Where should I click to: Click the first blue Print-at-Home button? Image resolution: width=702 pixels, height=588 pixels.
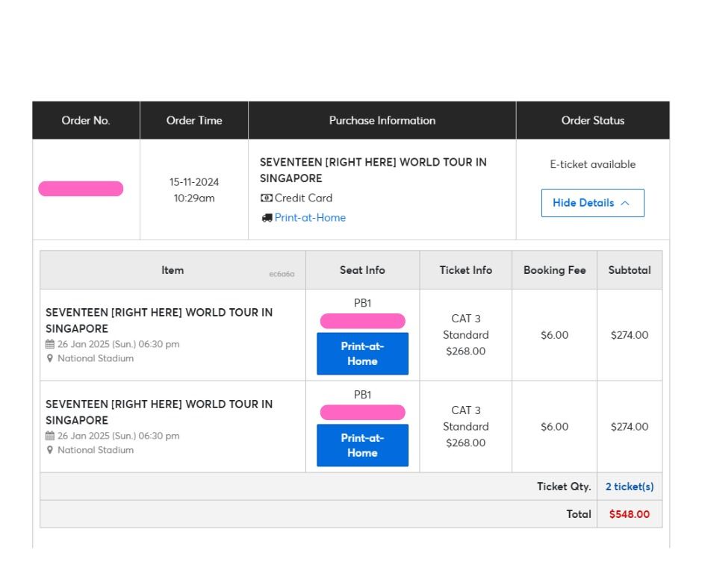tap(362, 354)
